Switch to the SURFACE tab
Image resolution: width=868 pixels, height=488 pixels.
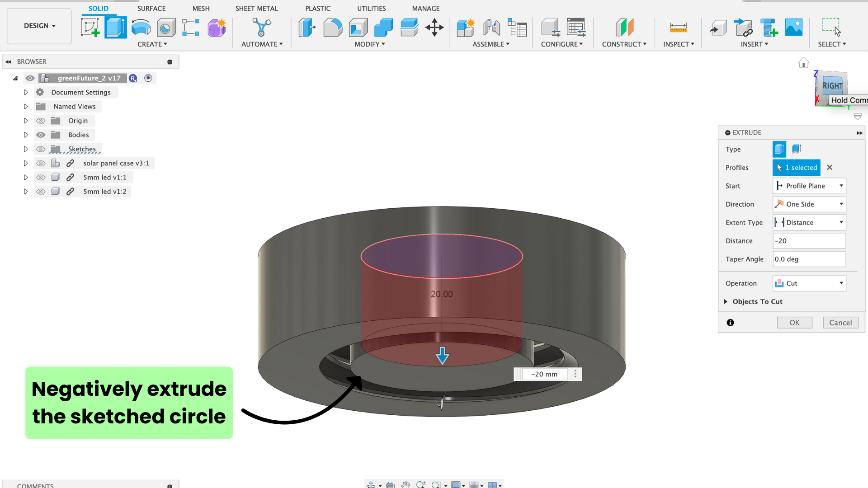click(x=151, y=9)
